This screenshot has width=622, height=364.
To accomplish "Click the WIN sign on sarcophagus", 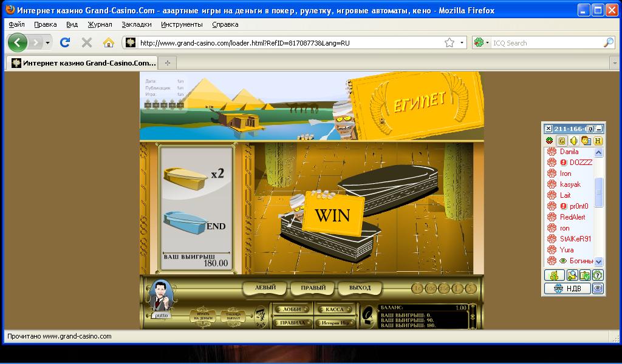I will click(x=332, y=215).
